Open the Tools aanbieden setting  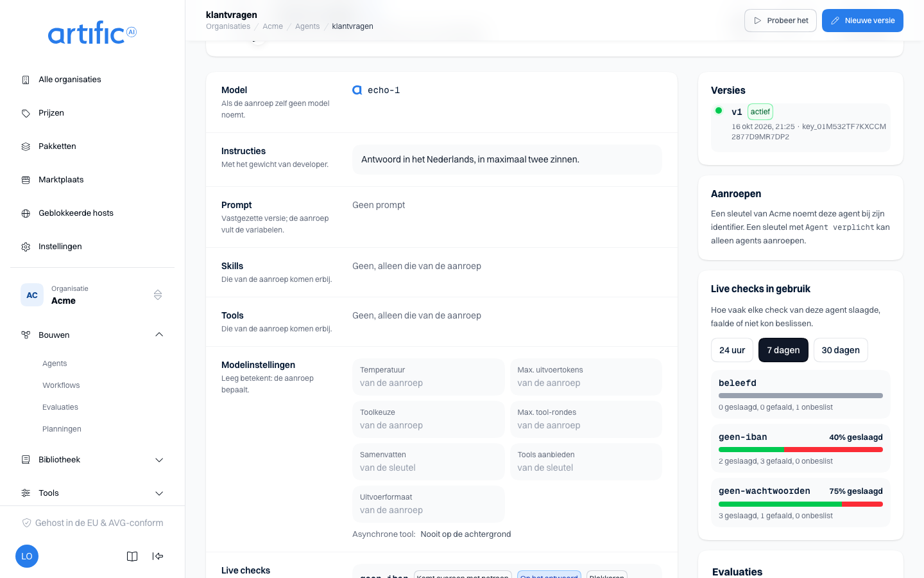tap(586, 462)
